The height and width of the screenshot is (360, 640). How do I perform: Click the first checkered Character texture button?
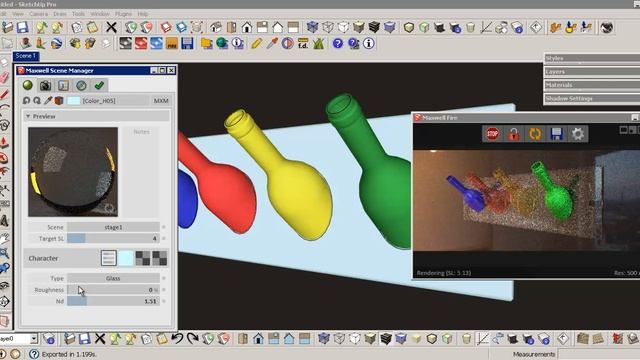(x=142, y=258)
